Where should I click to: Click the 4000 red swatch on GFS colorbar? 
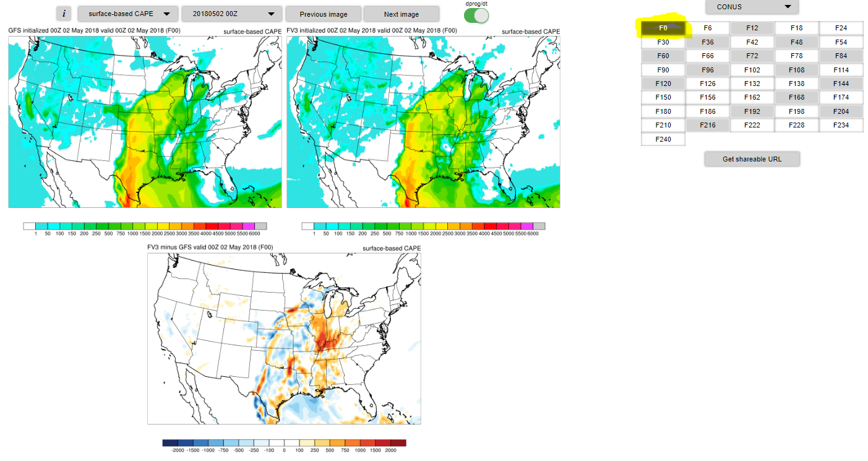[212, 226]
